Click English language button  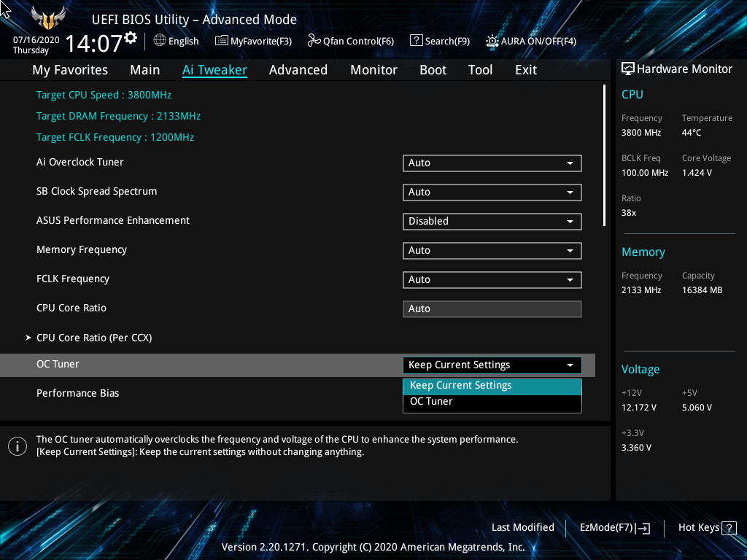[177, 41]
